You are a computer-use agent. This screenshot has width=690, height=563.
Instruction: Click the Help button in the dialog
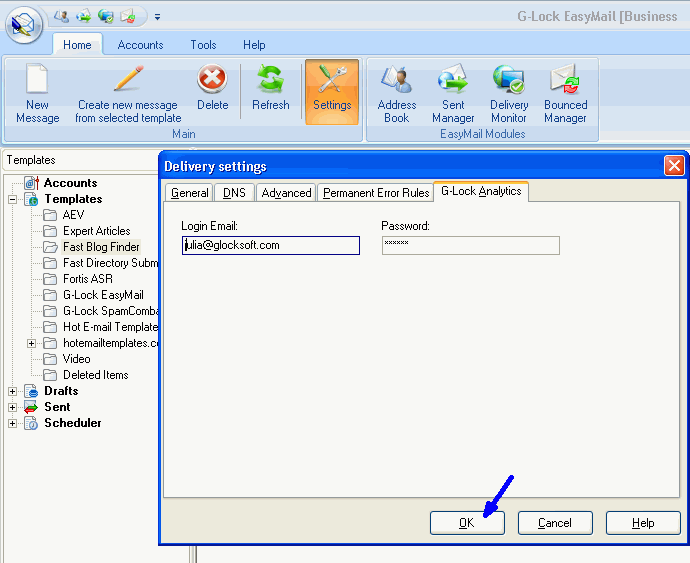643,523
